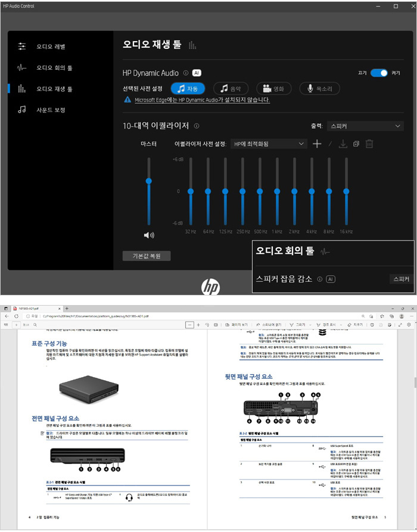Click the delete equalizer preset trash icon
This screenshot has width=417, height=532.
tap(369, 144)
